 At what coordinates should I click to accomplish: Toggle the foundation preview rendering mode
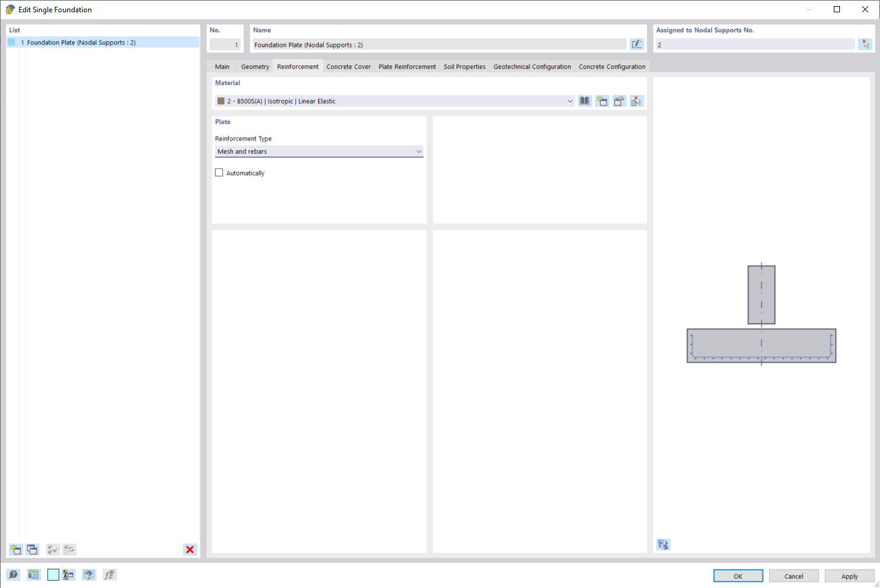click(663, 544)
